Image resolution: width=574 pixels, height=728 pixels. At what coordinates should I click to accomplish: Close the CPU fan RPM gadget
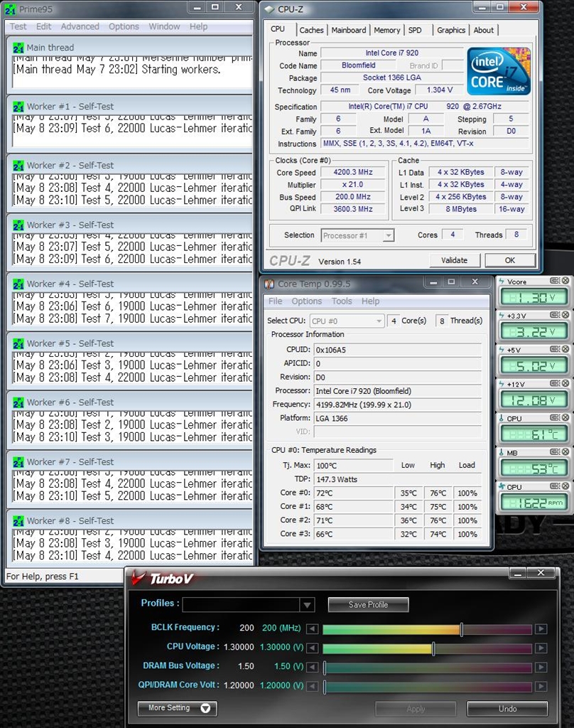tap(565, 486)
